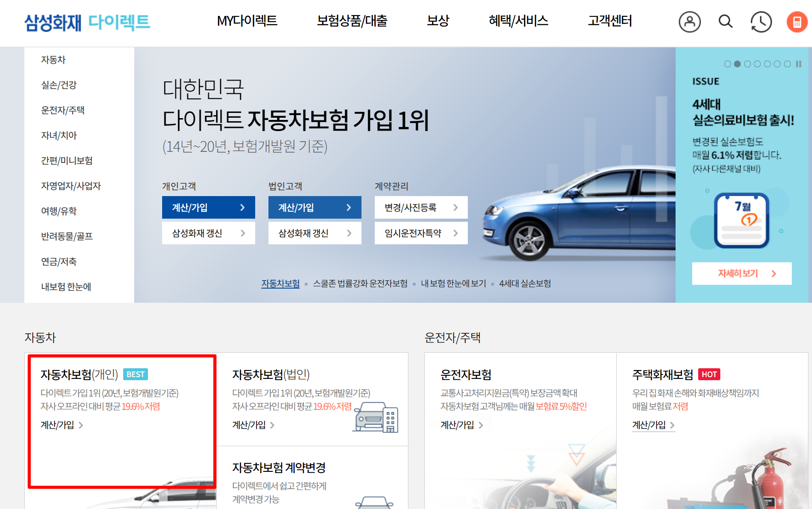Select the seventh carousel dot

click(x=787, y=64)
